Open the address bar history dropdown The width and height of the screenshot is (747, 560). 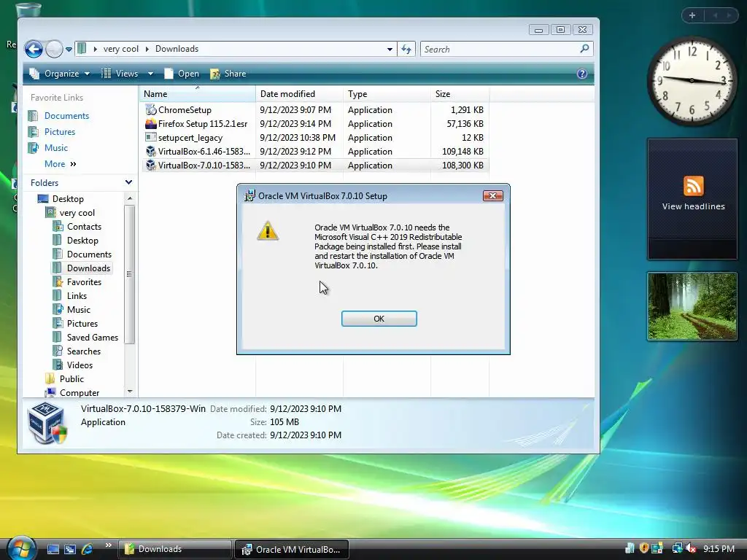pos(390,49)
